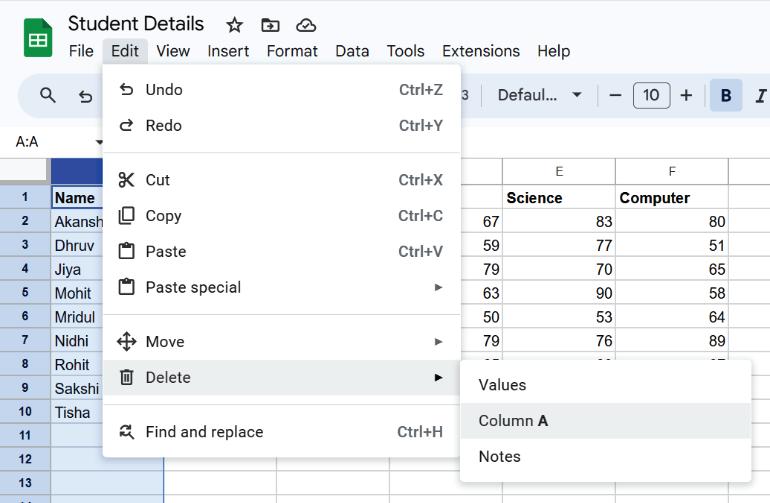This screenshot has width=770, height=503.
Task: Decrease font size with minus button
Action: [615, 95]
